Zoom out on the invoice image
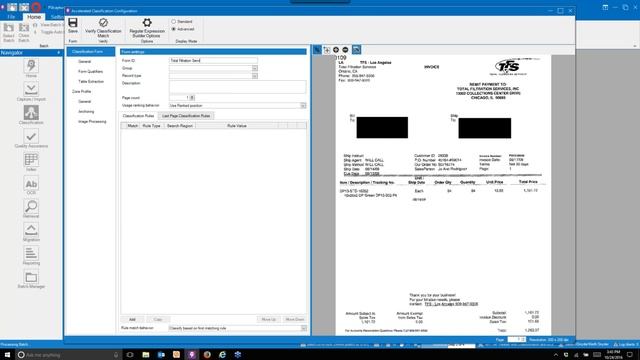Screen dimensions: 640x360 [345, 50]
